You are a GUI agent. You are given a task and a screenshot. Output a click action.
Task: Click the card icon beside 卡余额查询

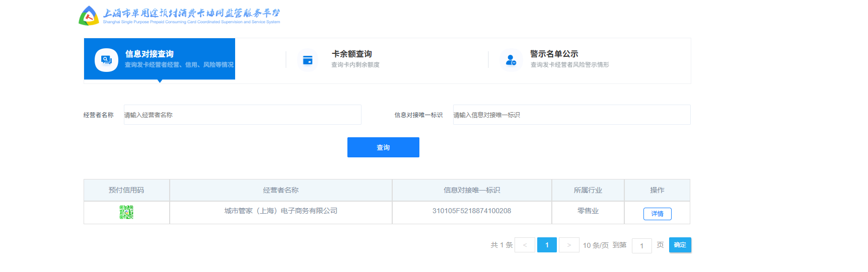[308, 60]
